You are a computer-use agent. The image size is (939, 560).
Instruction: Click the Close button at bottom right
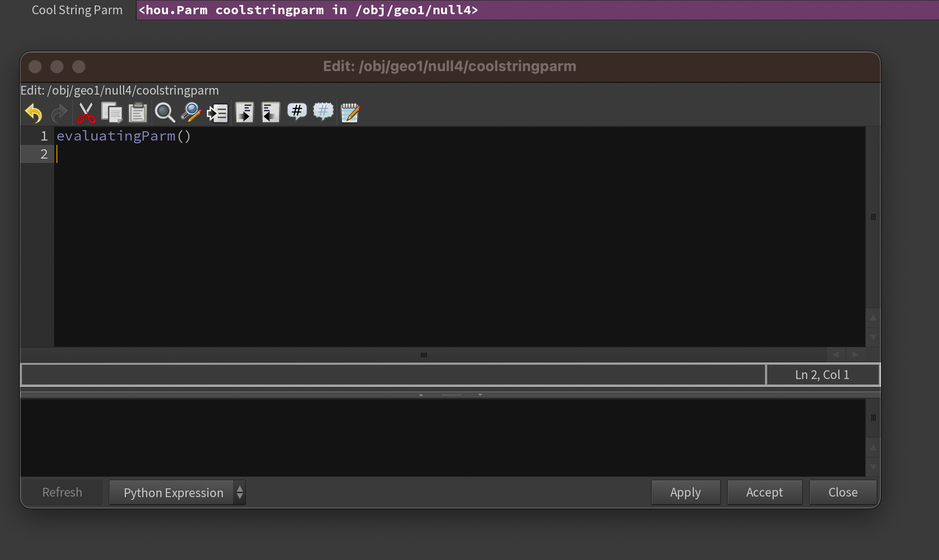[843, 493]
